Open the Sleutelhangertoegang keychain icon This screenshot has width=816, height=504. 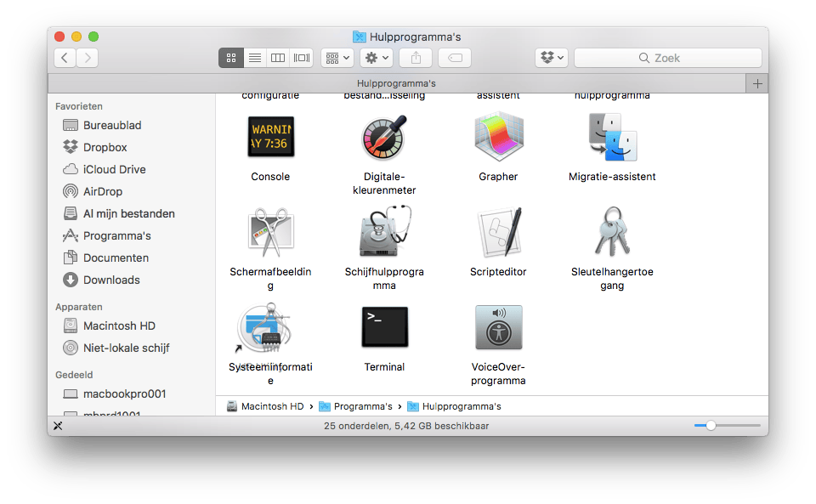613,231
